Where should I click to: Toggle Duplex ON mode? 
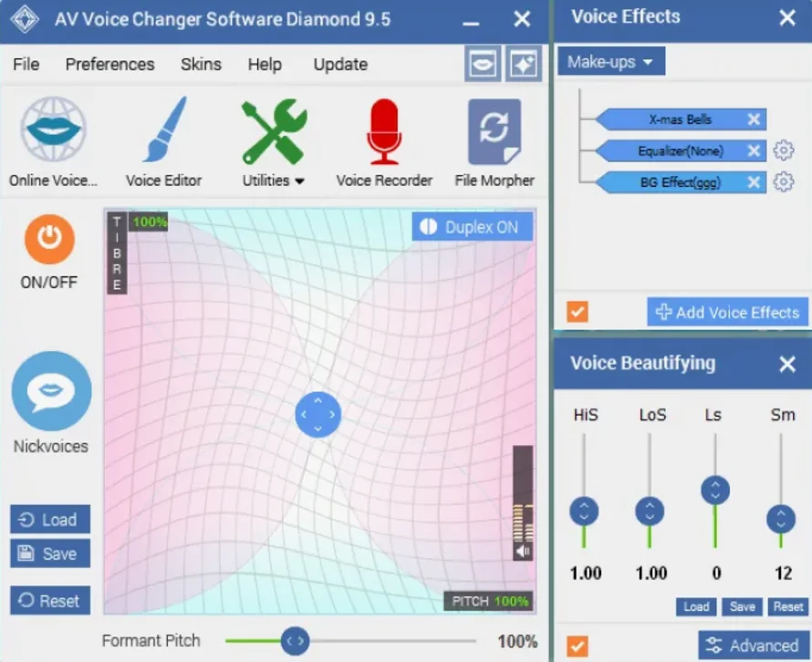[472, 227]
